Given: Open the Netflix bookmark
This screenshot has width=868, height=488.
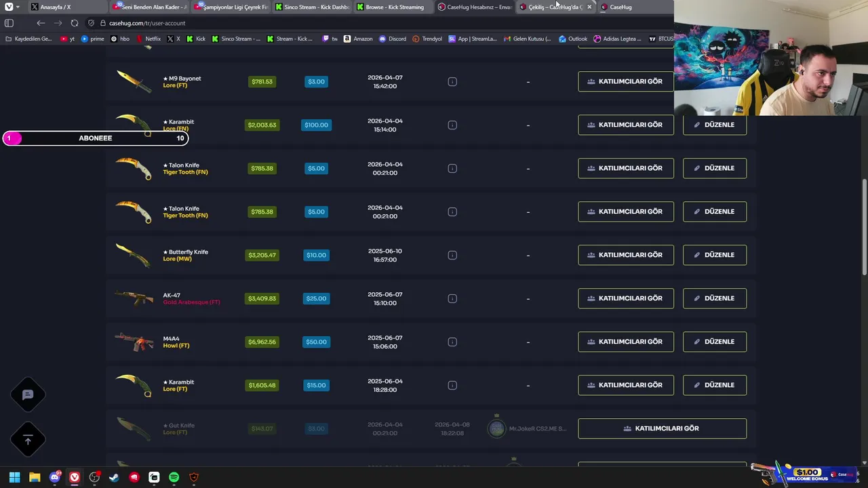Looking at the screenshot, I should point(148,39).
